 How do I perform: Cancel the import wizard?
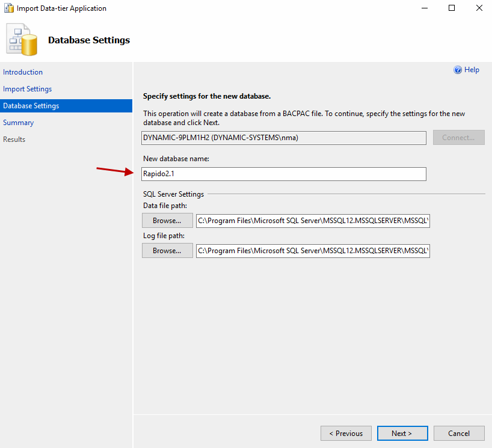click(x=458, y=434)
